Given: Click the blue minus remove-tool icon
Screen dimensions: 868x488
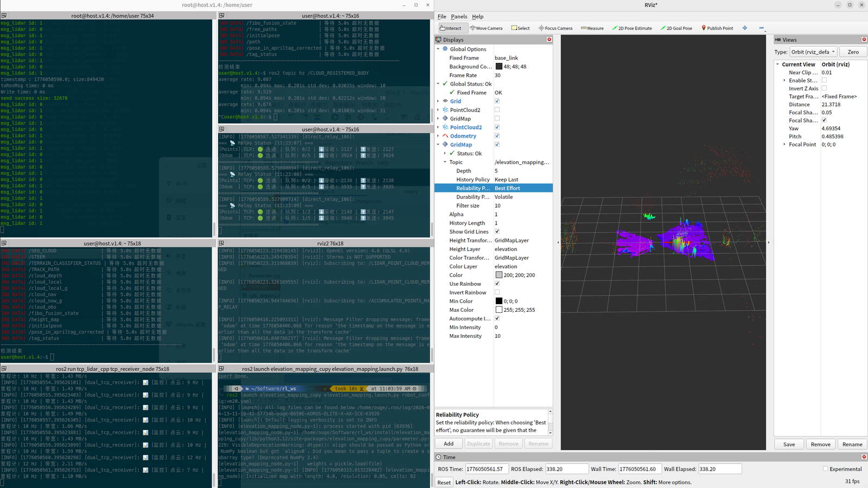Looking at the screenshot, I should (761, 28).
